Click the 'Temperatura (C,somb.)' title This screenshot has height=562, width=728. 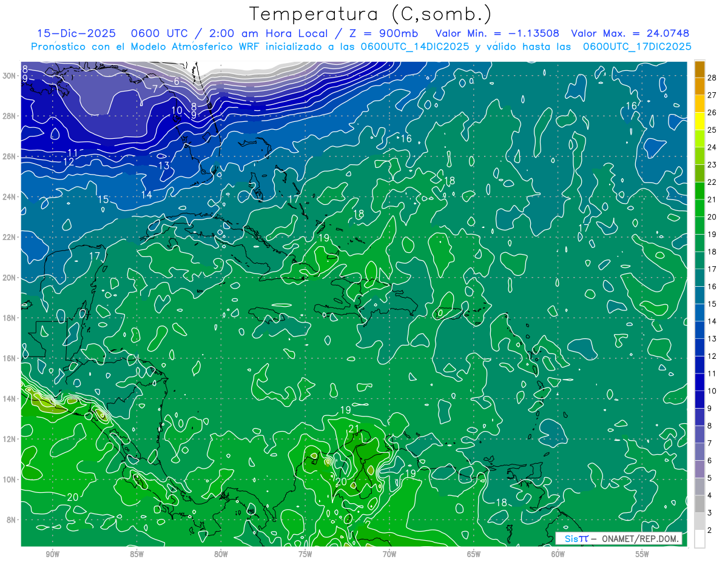pos(371,15)
